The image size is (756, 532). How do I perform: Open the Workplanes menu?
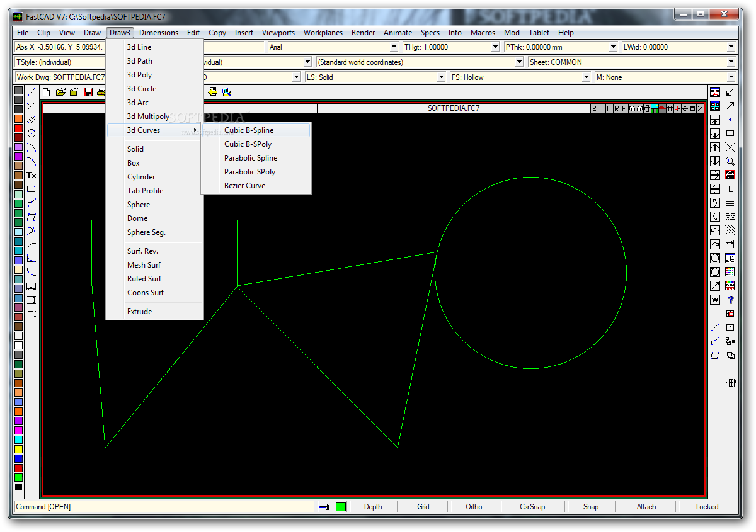[x=323, y=33]
